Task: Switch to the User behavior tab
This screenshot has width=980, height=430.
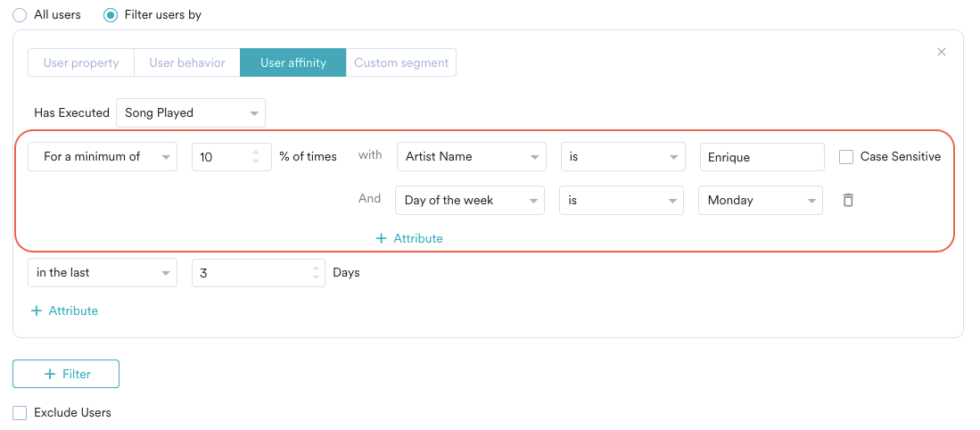Action: pyautogui.click(x=187, y=62)
